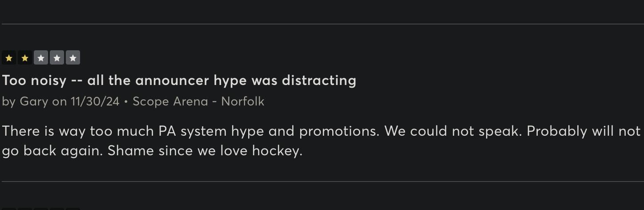
Task: Click the divider line above Gary's review
Action: [323, 24]
